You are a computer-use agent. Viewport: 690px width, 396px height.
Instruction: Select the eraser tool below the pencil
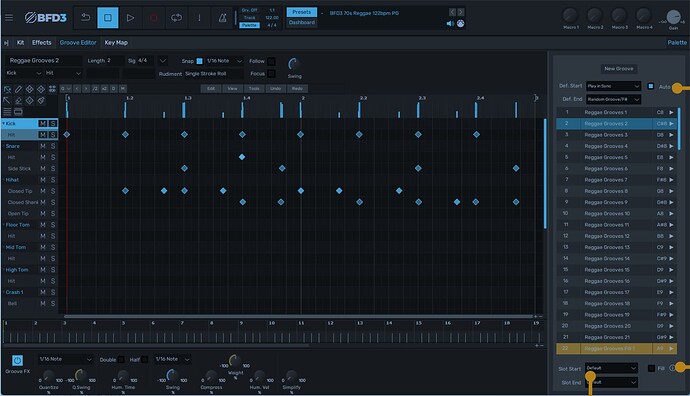[x=18, y=100]
